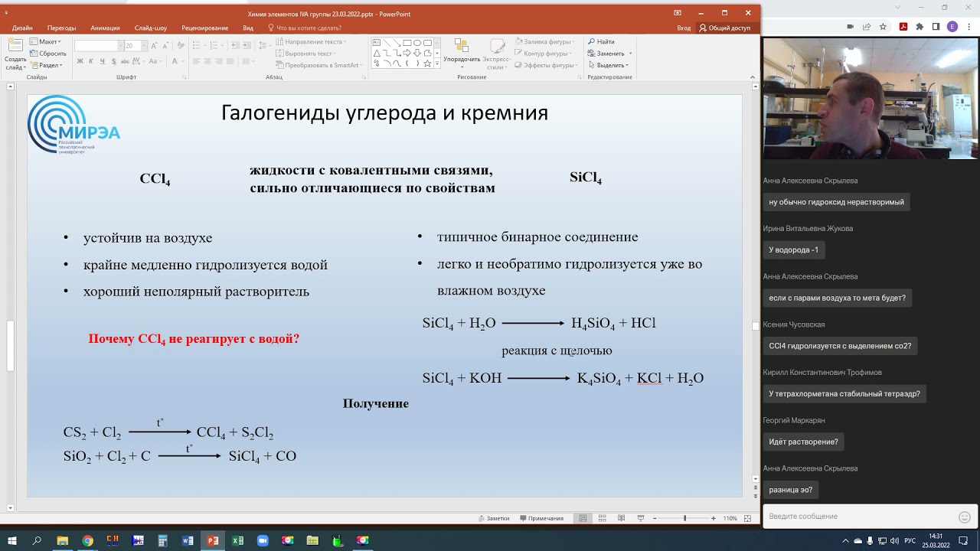Open ribbon display options icon in title bar
The image size is (980, 551).
pos(678,13)
